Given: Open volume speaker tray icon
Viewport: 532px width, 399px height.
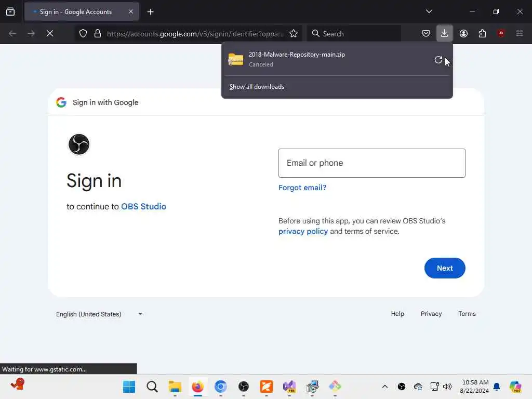Looking at the screenshot, I should pyautogui.click(x=447, y=387).
